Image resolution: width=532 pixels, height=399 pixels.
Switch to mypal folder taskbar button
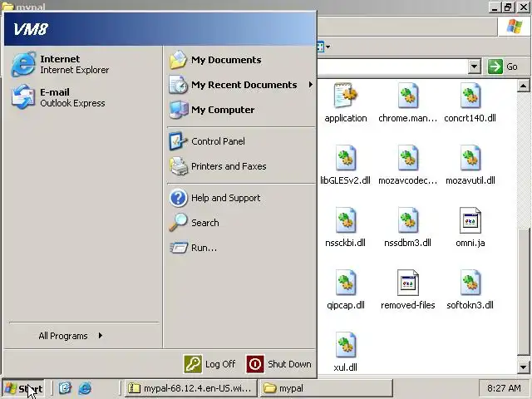[x=327, y=388]
